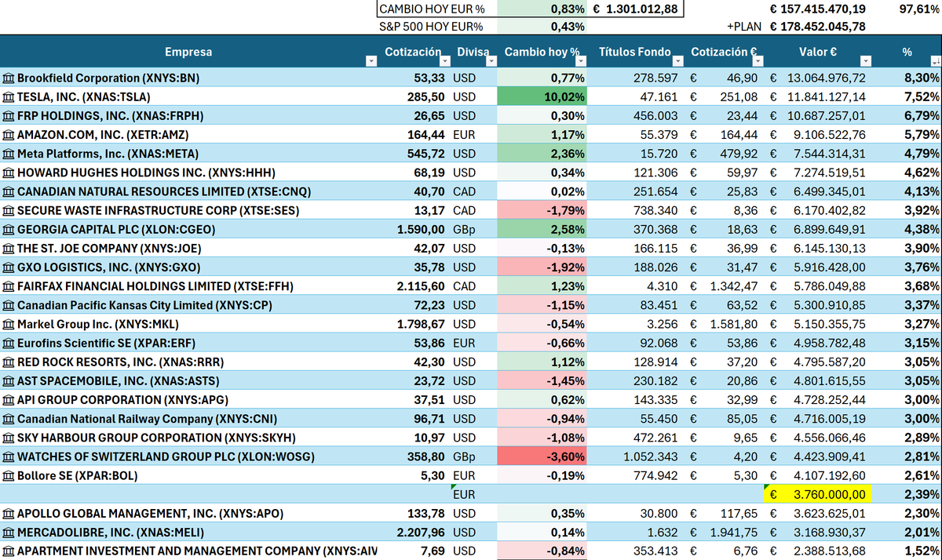Image resolution: width=942 pixels, height=560 pixels.
Task: Select Mercadolibre 2.207,96 quote cell
Action: click(x=414, y=533)
